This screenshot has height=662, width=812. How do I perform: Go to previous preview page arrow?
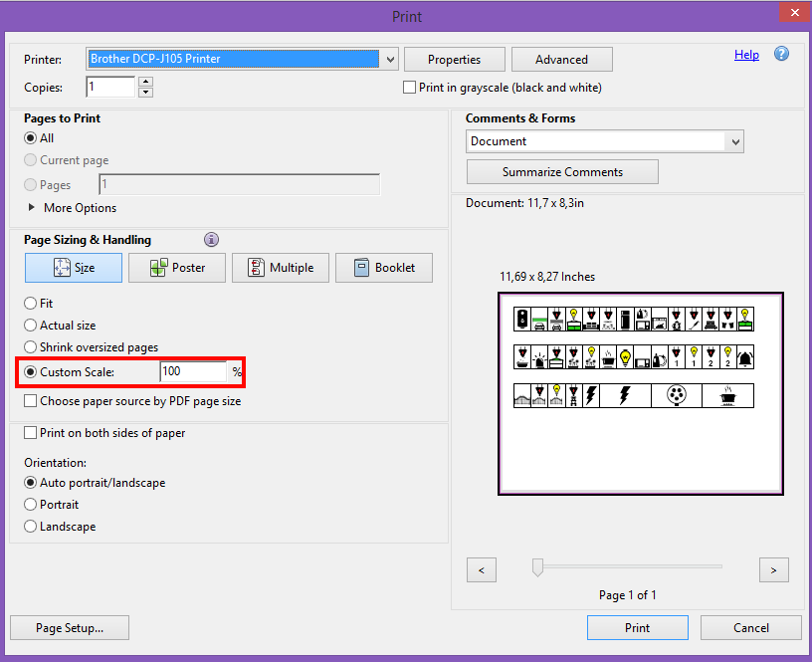(x=482, y=569)
